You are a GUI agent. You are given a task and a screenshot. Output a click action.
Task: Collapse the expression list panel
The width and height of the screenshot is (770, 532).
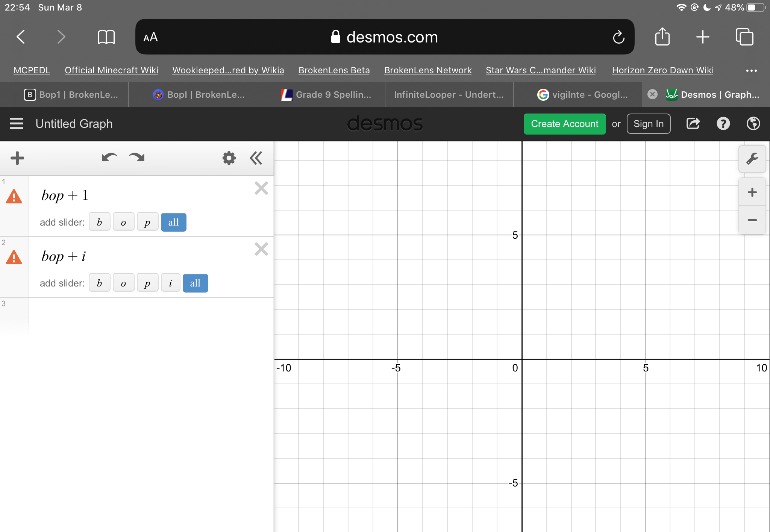256,158
